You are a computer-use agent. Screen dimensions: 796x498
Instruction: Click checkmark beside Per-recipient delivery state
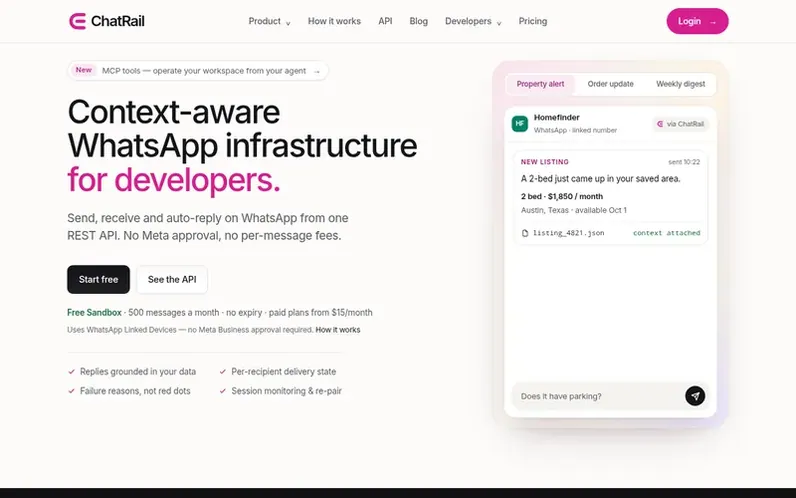(x=222, y=372)
